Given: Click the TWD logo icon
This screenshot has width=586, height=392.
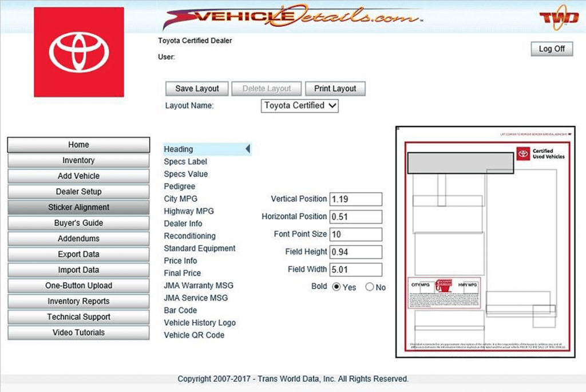Looking at the screenshot, I should coord(559,19).
